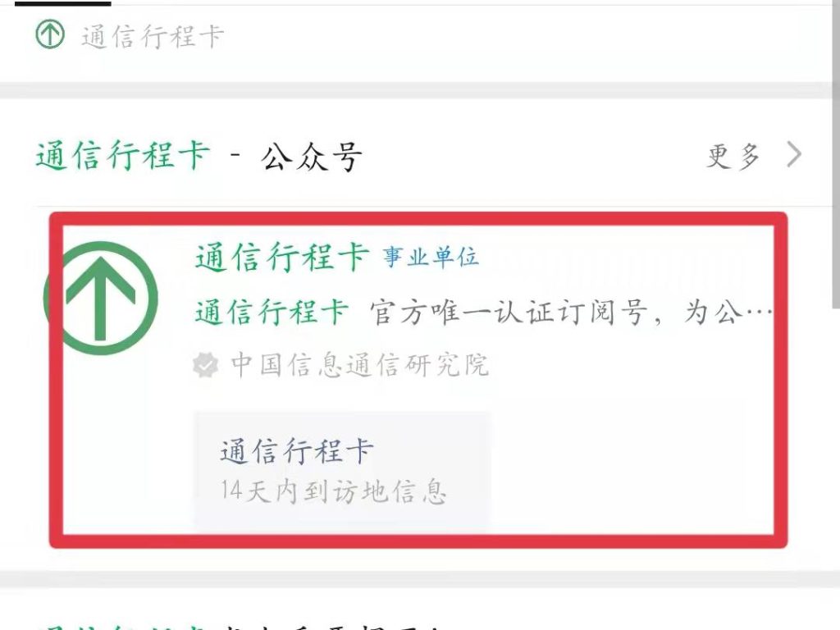The height and width of the screenshot is (630, 840).
Task: Tap the 14天内到访地信息 subtitle
Action: [x=333, y=491]
